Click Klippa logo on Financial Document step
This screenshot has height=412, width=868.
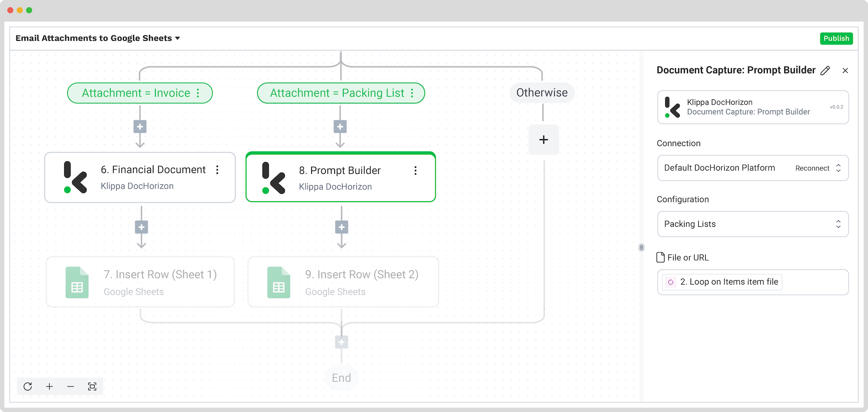pos(76,177)
